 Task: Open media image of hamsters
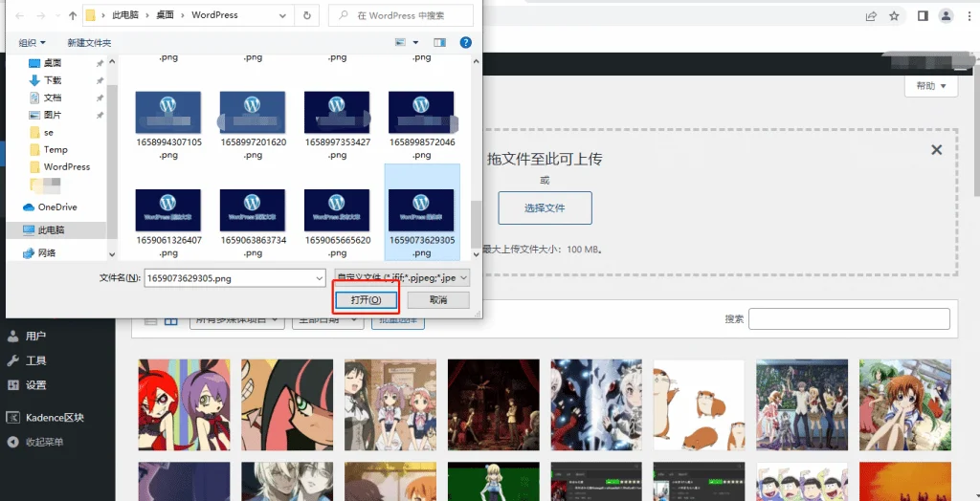click(700, 404)
